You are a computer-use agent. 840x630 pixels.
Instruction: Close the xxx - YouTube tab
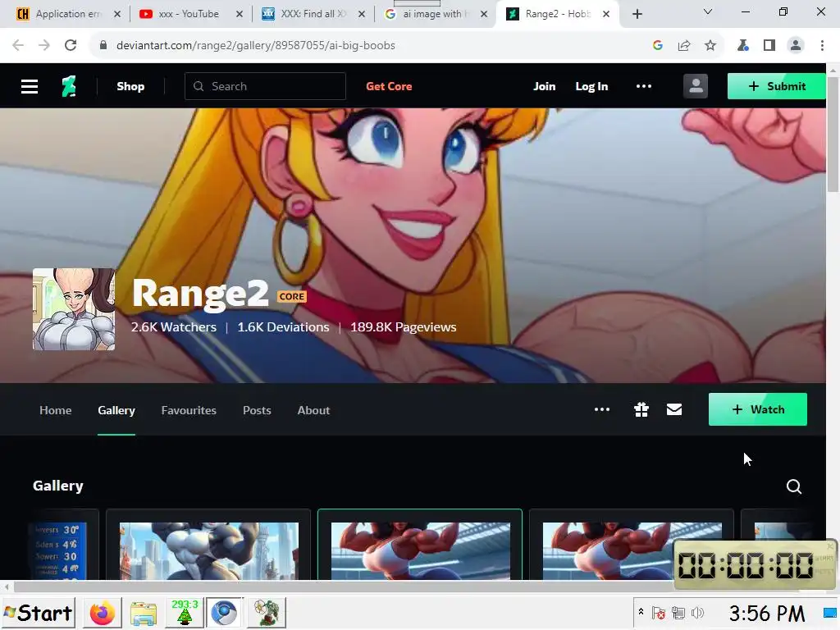tap(240, 15)
